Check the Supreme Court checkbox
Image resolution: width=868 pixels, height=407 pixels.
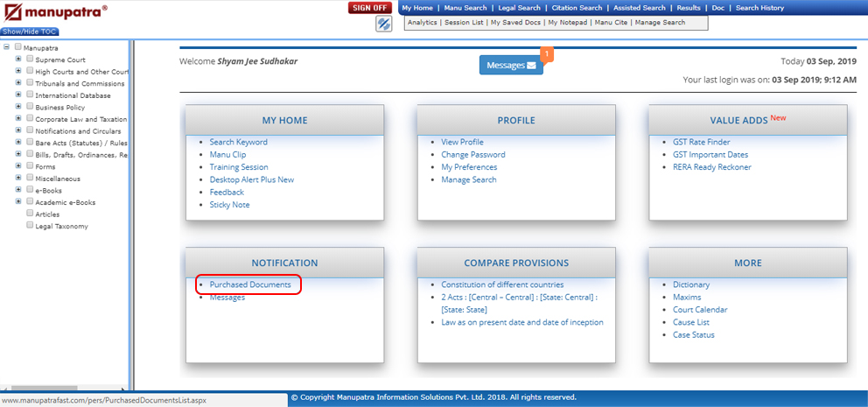coord(30,60)
